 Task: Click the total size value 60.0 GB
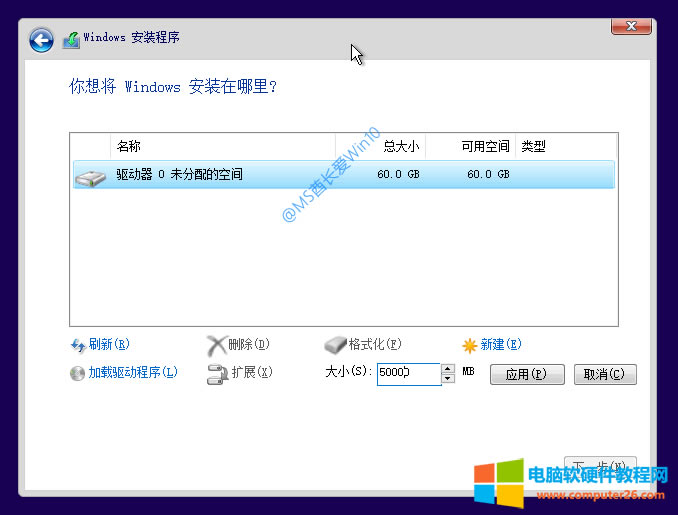(398, 174)
